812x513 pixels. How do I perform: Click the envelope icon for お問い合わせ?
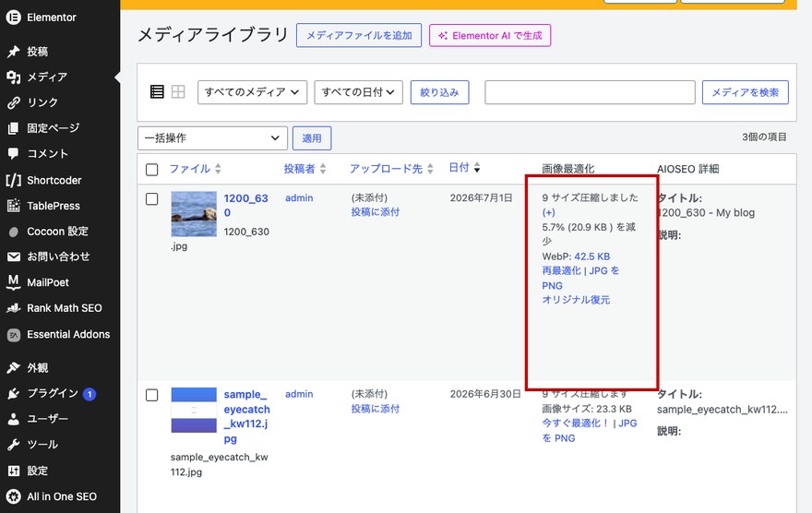[x=14, y=256]
